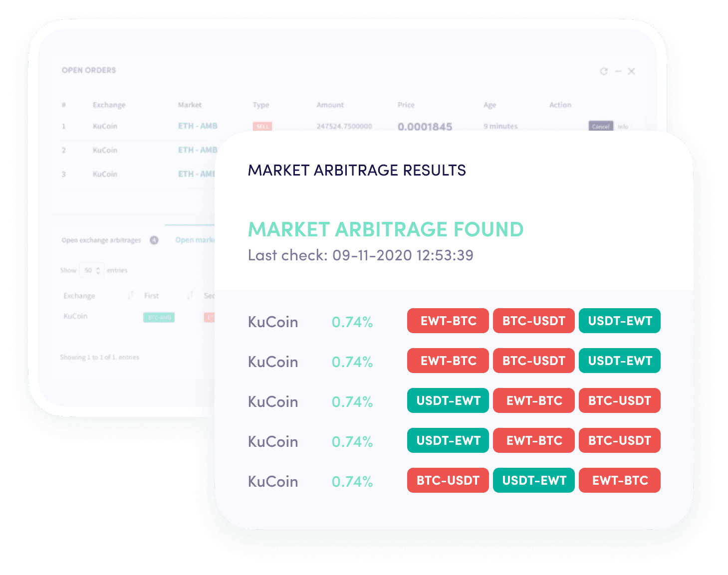Click BTC-USDT tag in last results row
Image resolution: width=728 pixels, height=575 pixels.
point(448,480)
